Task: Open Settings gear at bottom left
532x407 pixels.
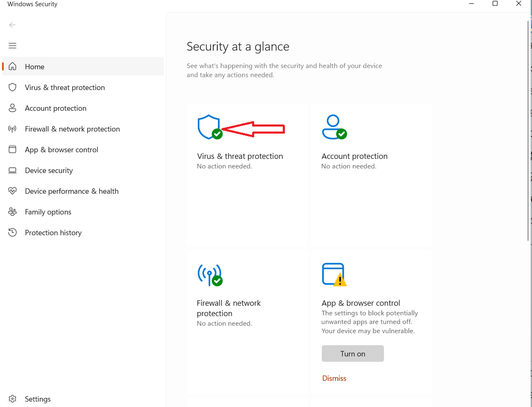Action: click(12, 399)
